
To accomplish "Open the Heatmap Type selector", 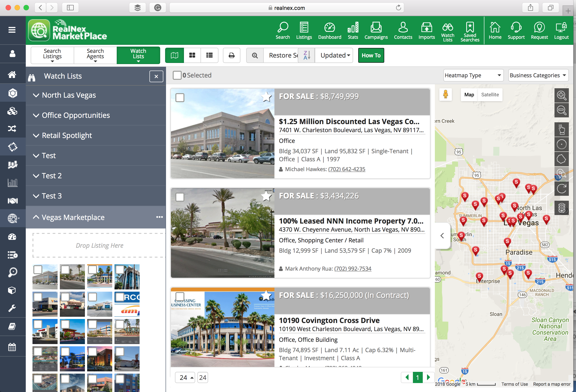I will tap(473, 75).
